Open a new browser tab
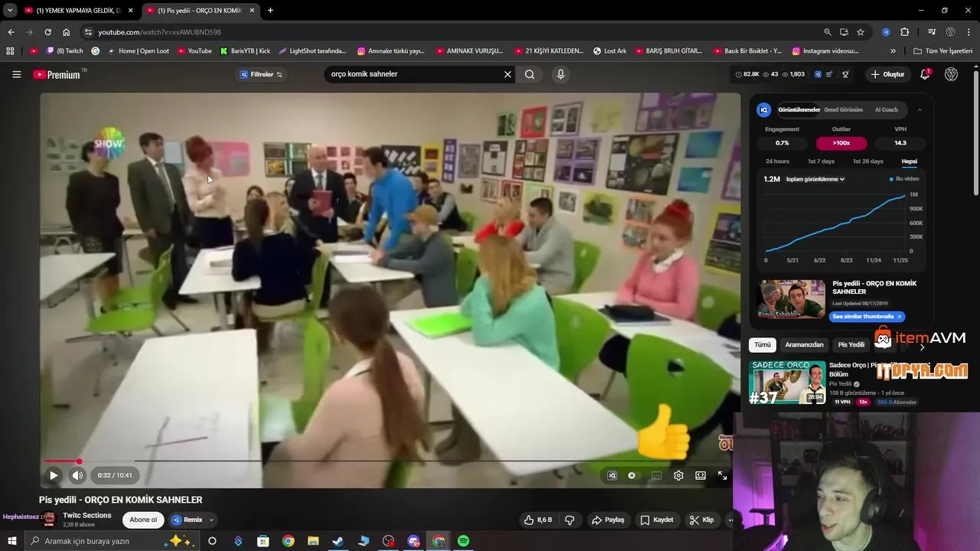This screenshot has width=980, height=551. click(270, 11)
